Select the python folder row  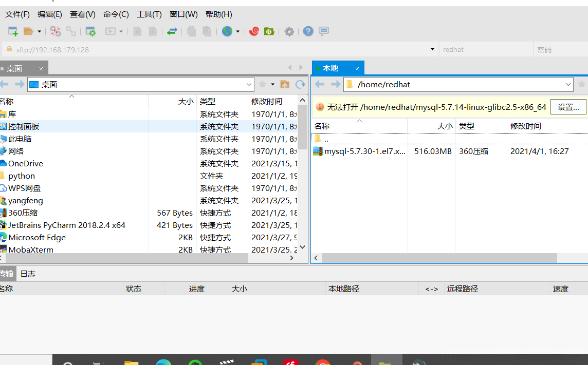149,176
